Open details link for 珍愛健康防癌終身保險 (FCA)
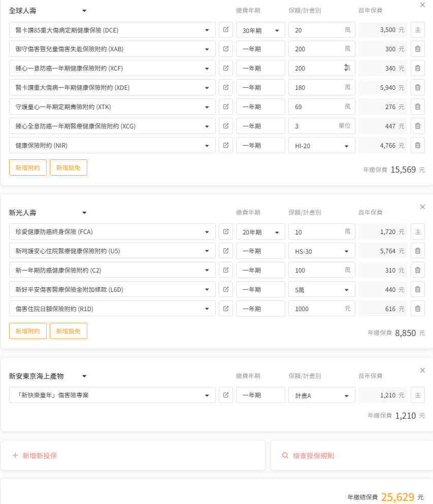Image resolution: width=433 pixels, height=504 pixels. (x=226, y=232)
